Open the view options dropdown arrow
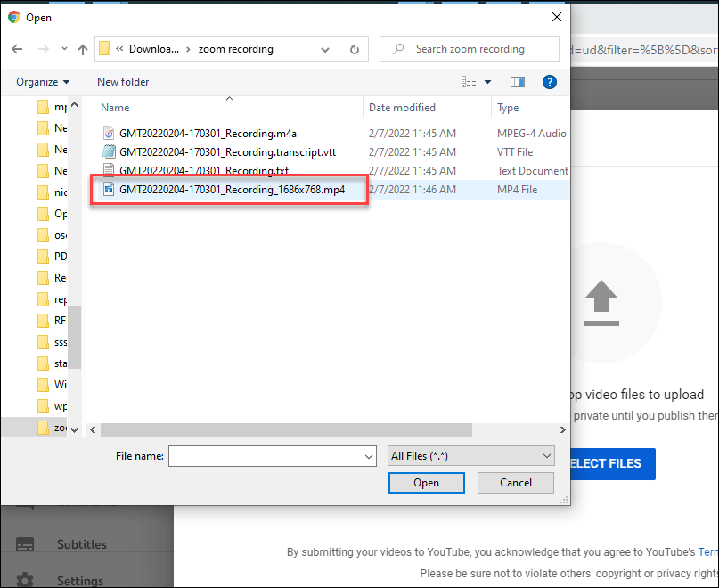Screen dimensions: 719x588 tap(488, 82)
